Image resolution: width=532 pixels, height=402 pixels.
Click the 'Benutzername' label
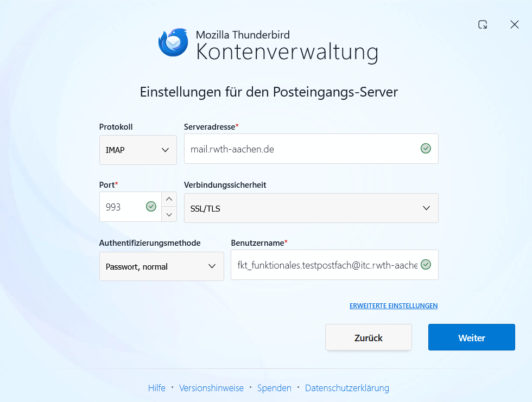pos(257,243)
